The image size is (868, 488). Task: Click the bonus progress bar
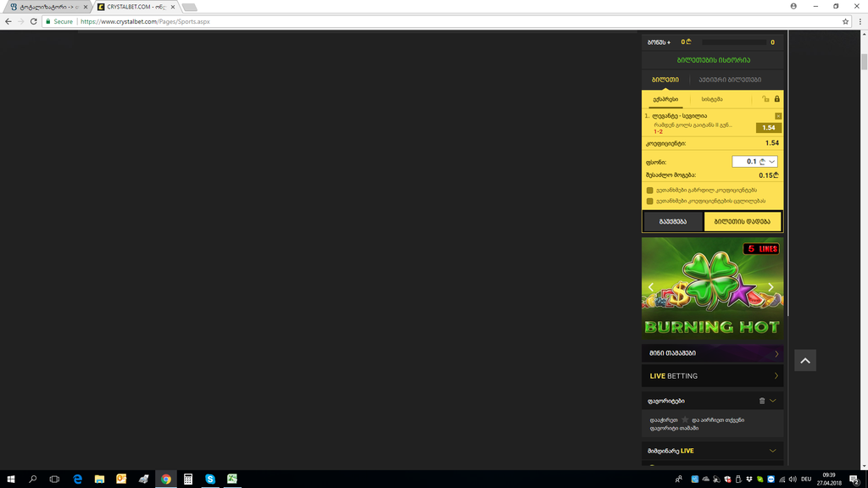click(x=734, y=42)
